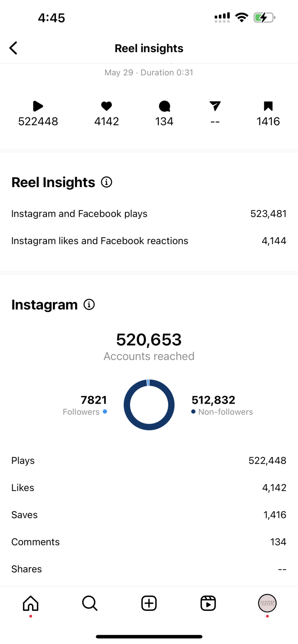Image resolution: width=298 pixels, height=644 pixels.
Task: Open the Search tab
Action: click(x=90, y=603)
